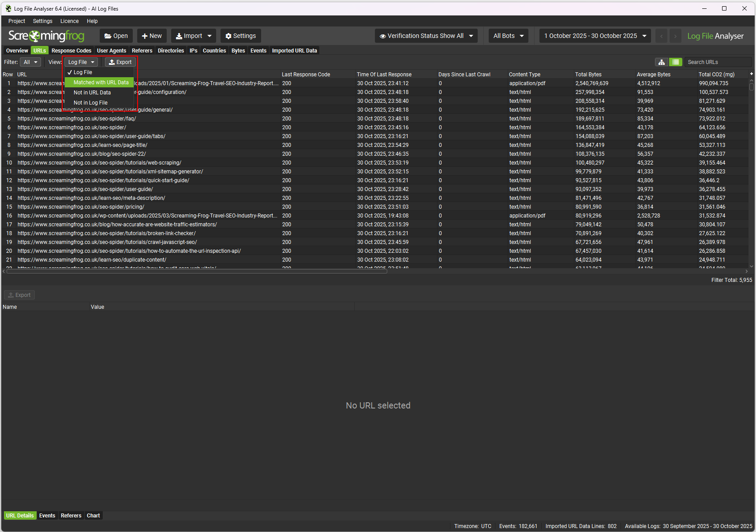This screenshot has width=756, height=532.
Task: Create a New project
Action: pyautogui.click(x=152, y=36)
